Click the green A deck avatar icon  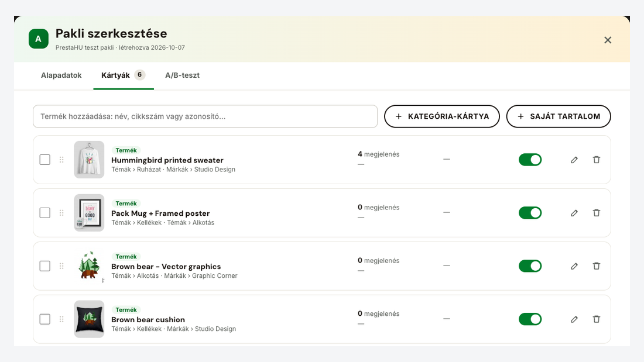[39, 39]
